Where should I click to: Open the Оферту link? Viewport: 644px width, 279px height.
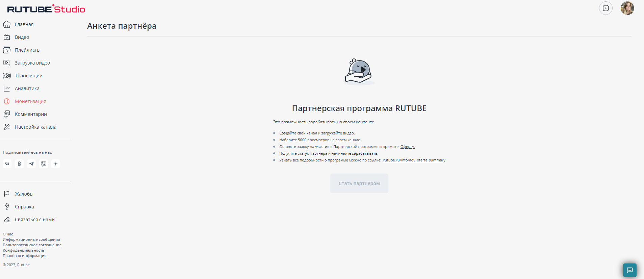pos(408,147)
